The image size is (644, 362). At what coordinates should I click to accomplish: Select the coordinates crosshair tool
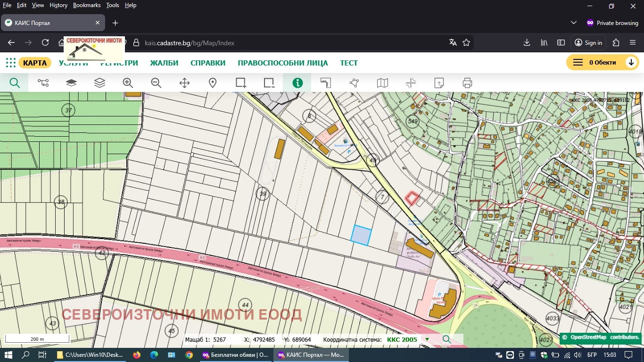(410, 82)
